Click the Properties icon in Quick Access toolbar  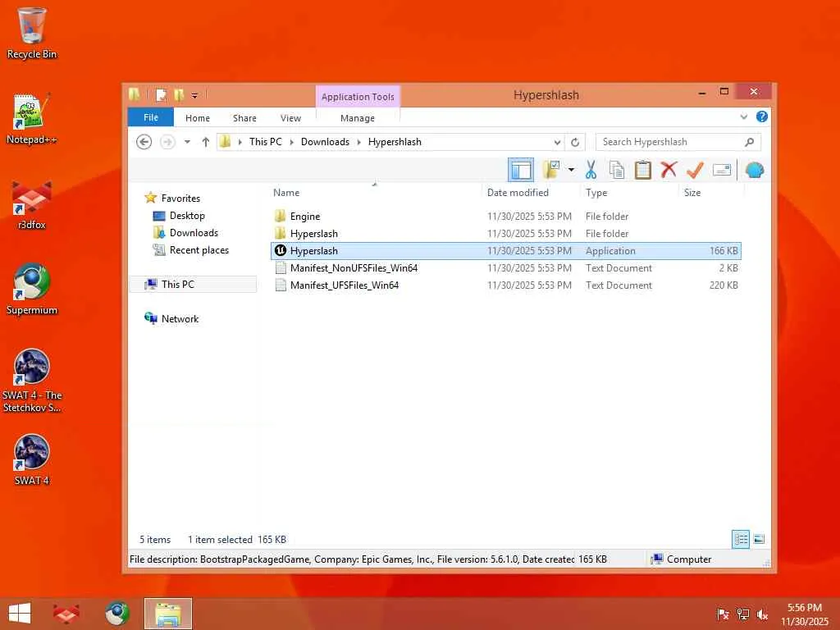pyautogui.click(x=161, y=95)
